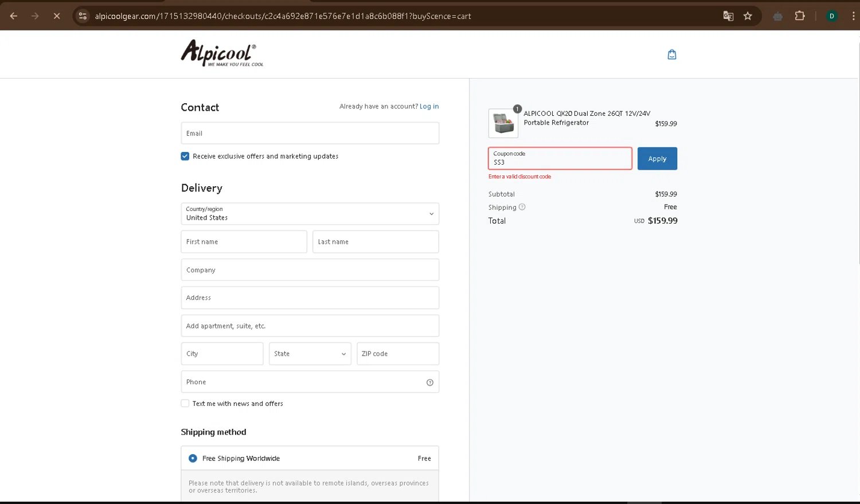
Task: Uncheck Receive exclusive offers and marketing updates
Action: pyautogui.click(x=185, y=156)
